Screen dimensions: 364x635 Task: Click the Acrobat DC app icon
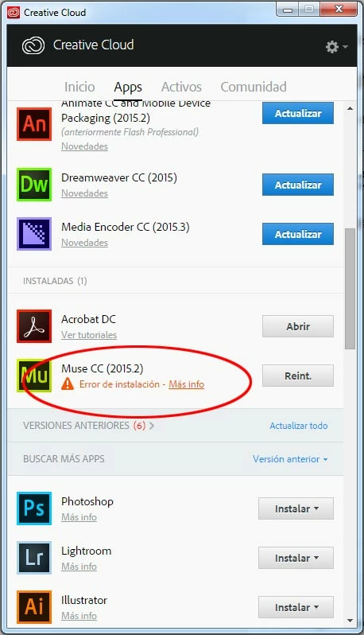(34, 326)
